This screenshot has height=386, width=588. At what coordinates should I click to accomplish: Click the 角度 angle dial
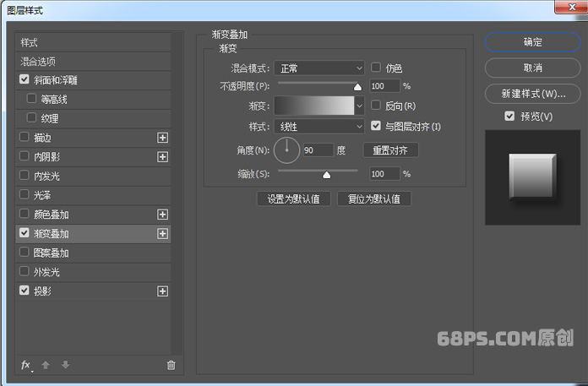pos(287,150)
